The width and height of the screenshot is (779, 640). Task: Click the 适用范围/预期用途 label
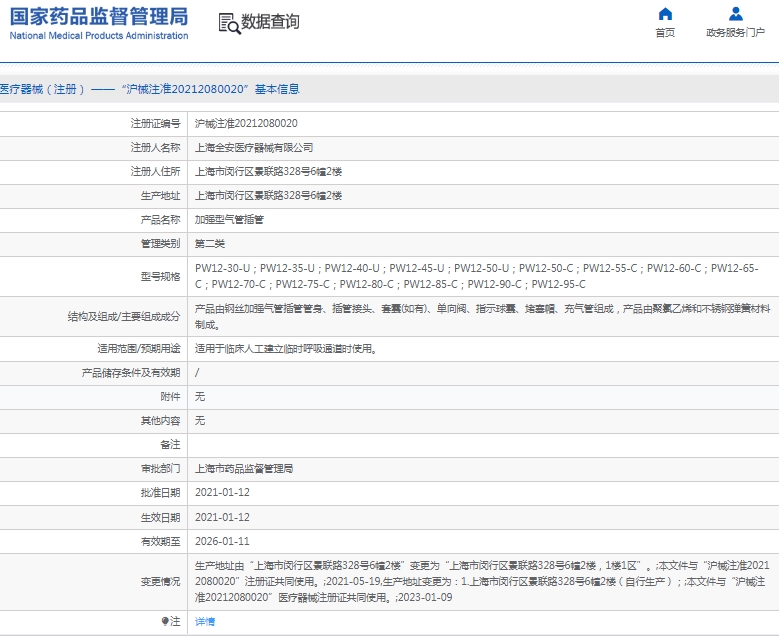pos(139,349)
